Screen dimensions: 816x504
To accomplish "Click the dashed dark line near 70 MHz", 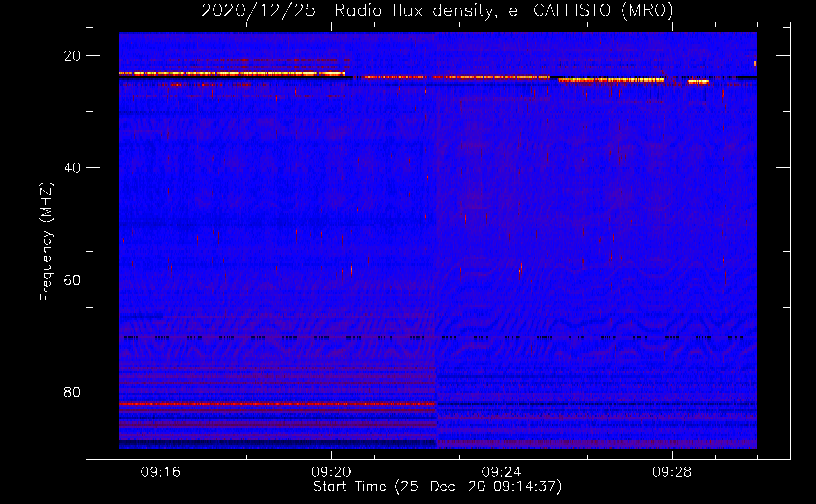I will [x=434, y=338].
